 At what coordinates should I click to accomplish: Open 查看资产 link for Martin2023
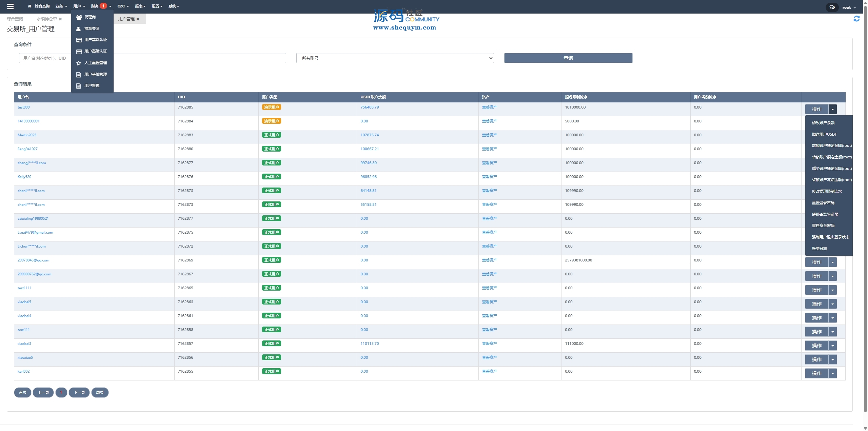pyautogui.click(x=489, y=135)
